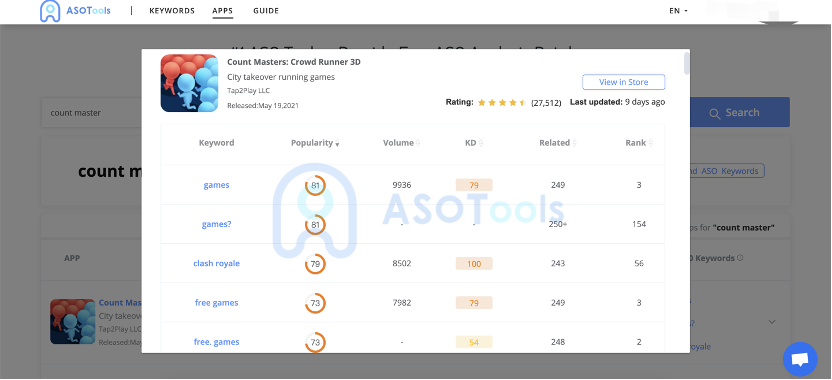Sort table by Related column

(x=558, y=143)
